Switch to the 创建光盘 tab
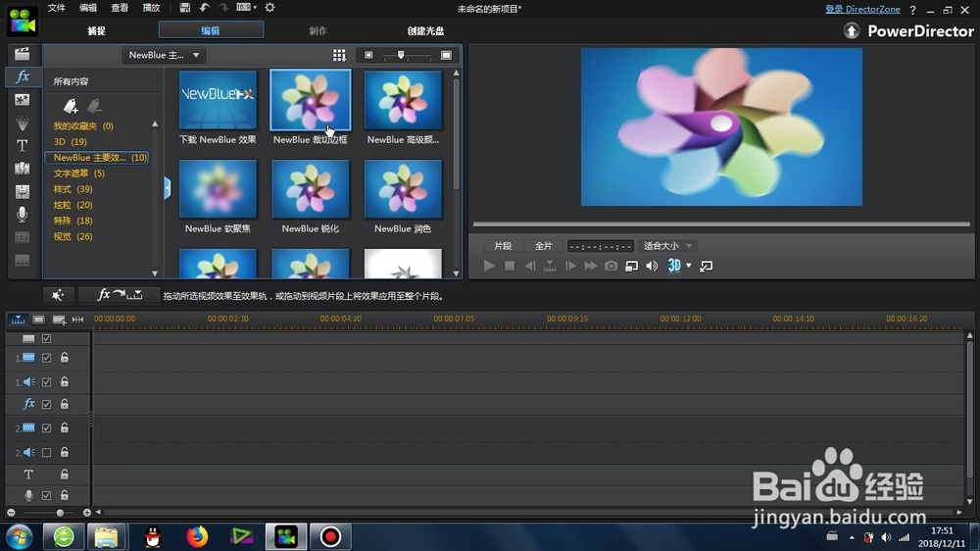The width and height of the screenshot is (980, 551). [425, 30]
